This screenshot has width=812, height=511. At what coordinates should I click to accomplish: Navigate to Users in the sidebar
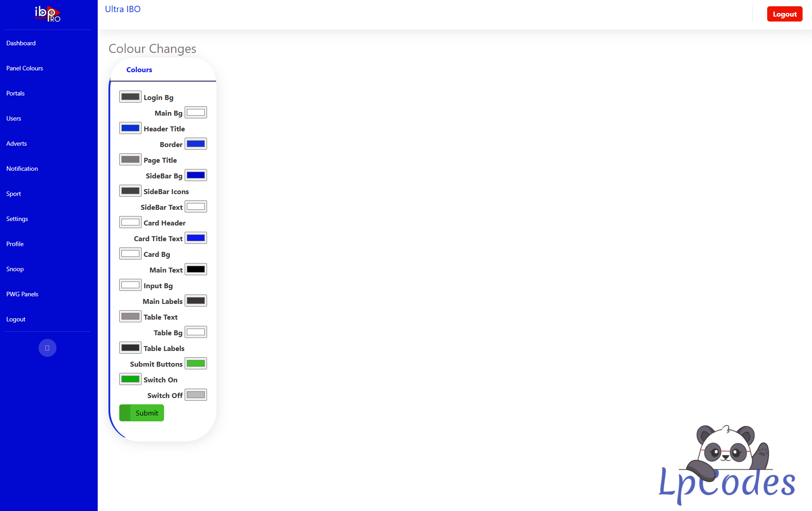14,118
